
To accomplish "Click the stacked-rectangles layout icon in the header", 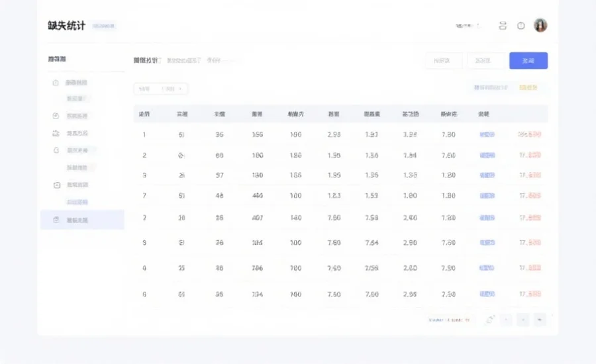I will (x=503, y=26).
